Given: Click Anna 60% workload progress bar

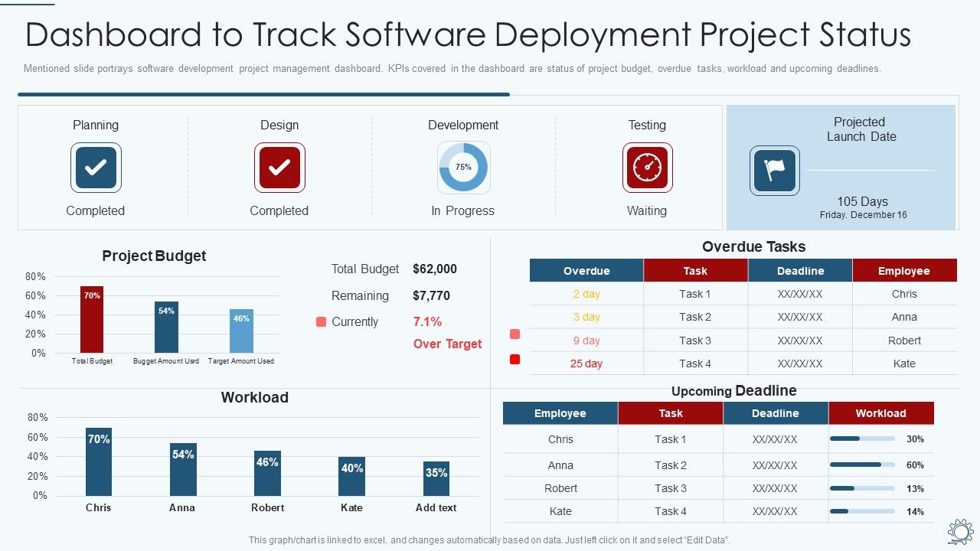Looking at the screenshot, I should pyautogui.click(x=862, y=465).
